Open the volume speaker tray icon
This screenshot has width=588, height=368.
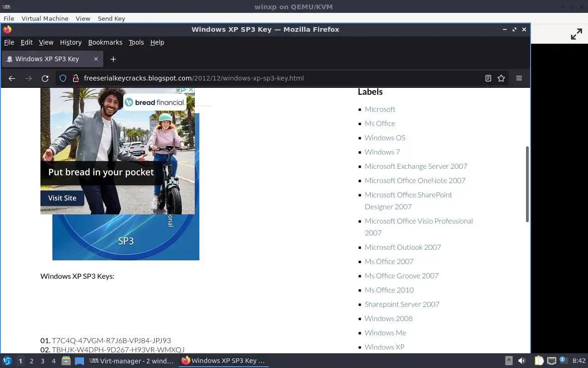point(522,361)
